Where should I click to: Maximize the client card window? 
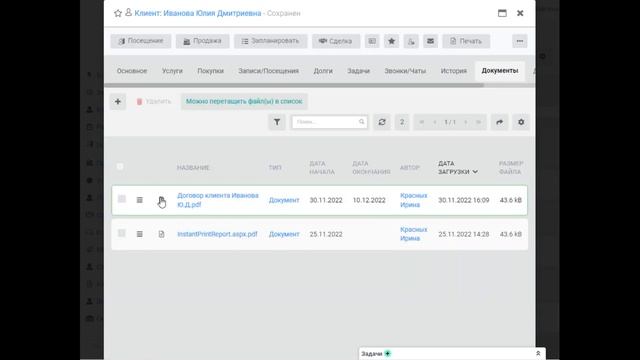(x=502, y=13)
